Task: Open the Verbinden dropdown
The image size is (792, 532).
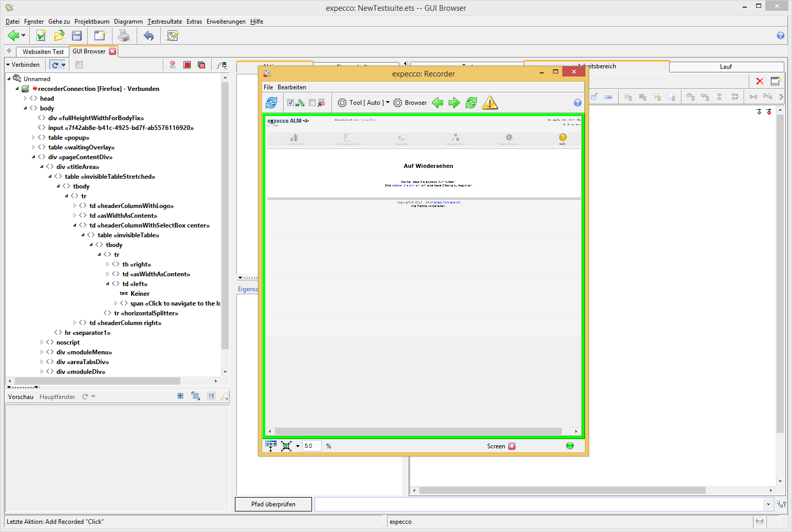Action: coord(23,65)
